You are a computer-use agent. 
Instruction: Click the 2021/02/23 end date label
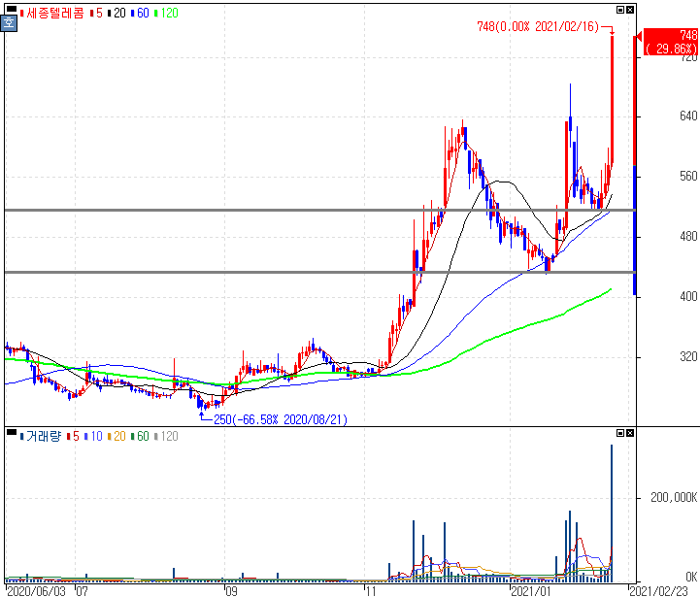click(x=659, y=591)
